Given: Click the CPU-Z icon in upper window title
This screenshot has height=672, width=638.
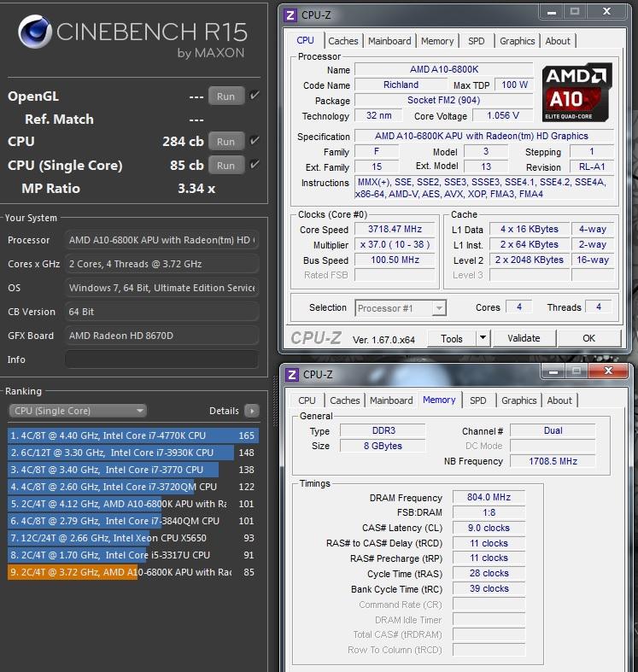Looking at the screenshot, I should [290, 15].
